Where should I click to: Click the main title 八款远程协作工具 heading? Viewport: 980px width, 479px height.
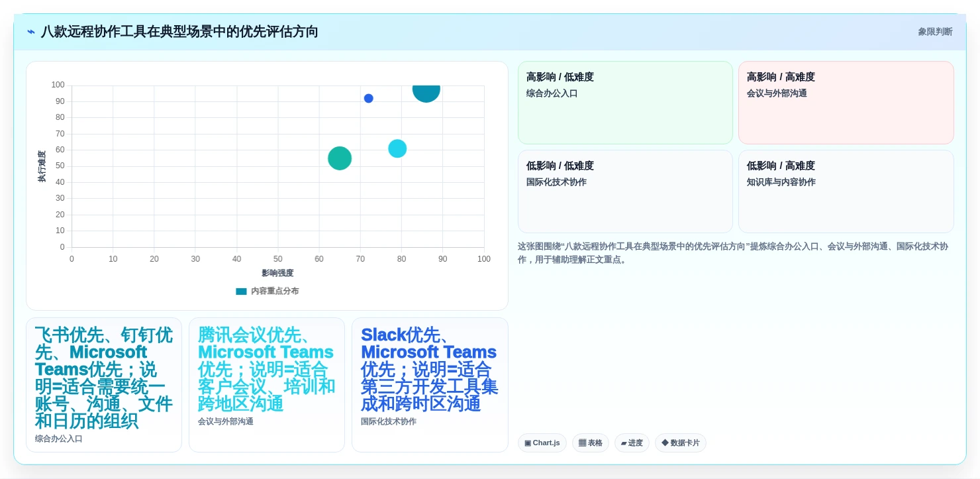[x=179, y=32]
